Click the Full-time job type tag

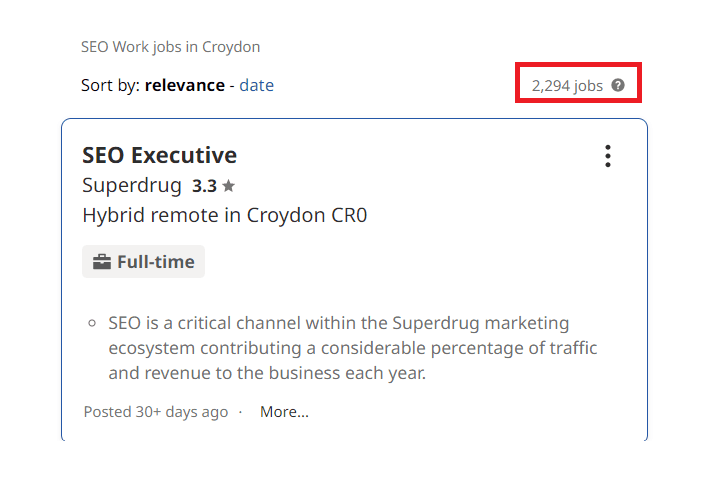143,261
